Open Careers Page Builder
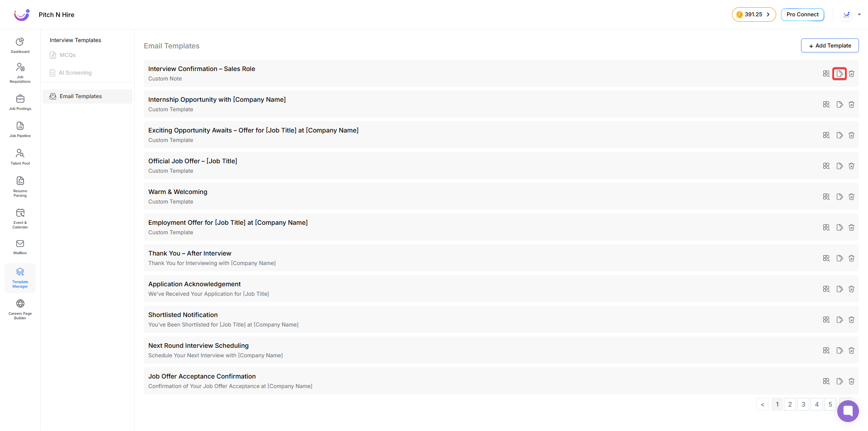 [x=20, y=309]
